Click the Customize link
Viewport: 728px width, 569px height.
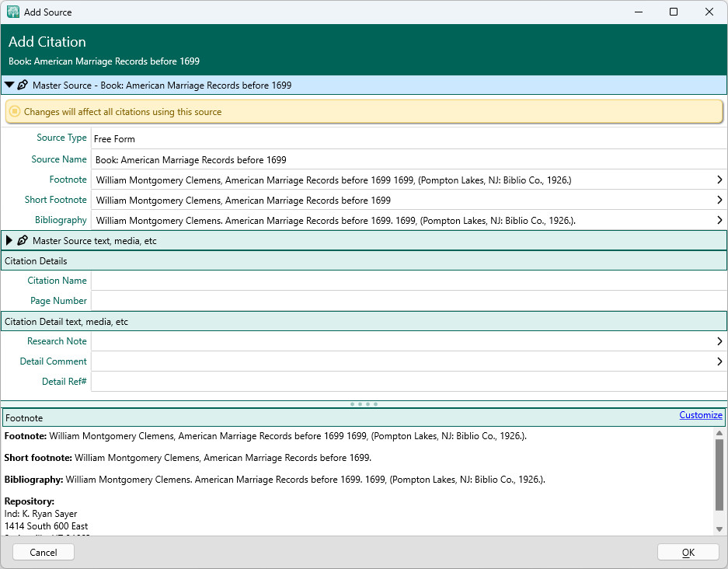[x=701, y=415]
